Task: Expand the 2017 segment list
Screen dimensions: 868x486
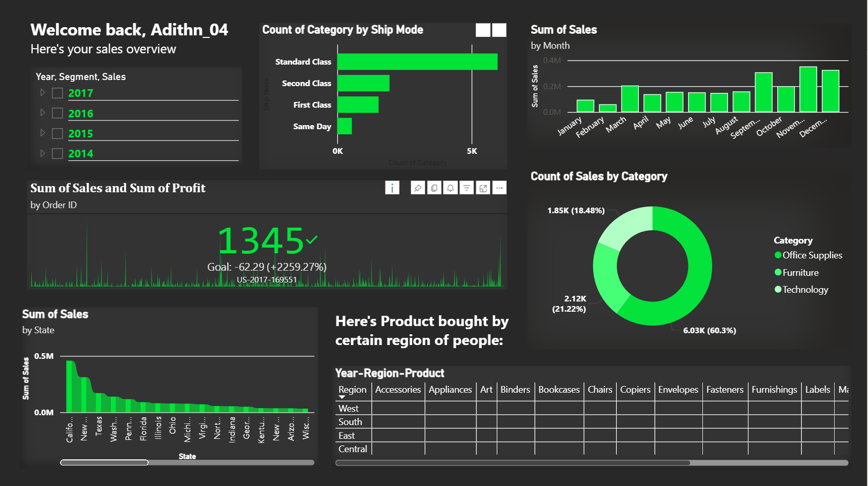Action: pos(43,93)
